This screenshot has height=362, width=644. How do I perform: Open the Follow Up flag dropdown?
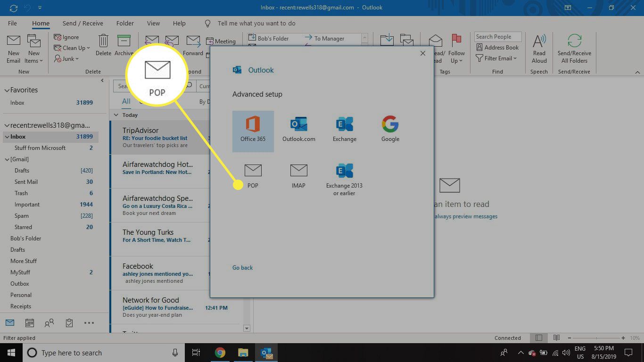click(456, 49)
